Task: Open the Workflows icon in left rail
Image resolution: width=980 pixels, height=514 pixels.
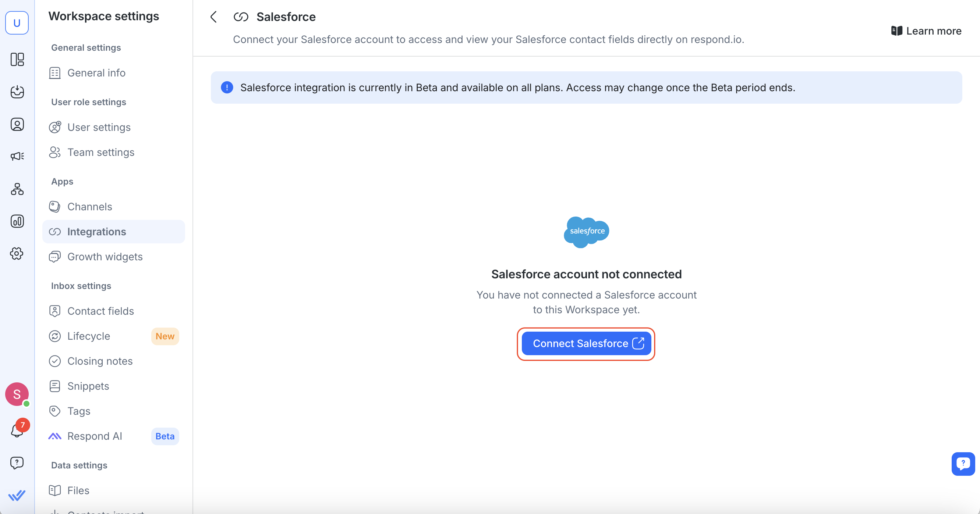Action: pos(17,189)
